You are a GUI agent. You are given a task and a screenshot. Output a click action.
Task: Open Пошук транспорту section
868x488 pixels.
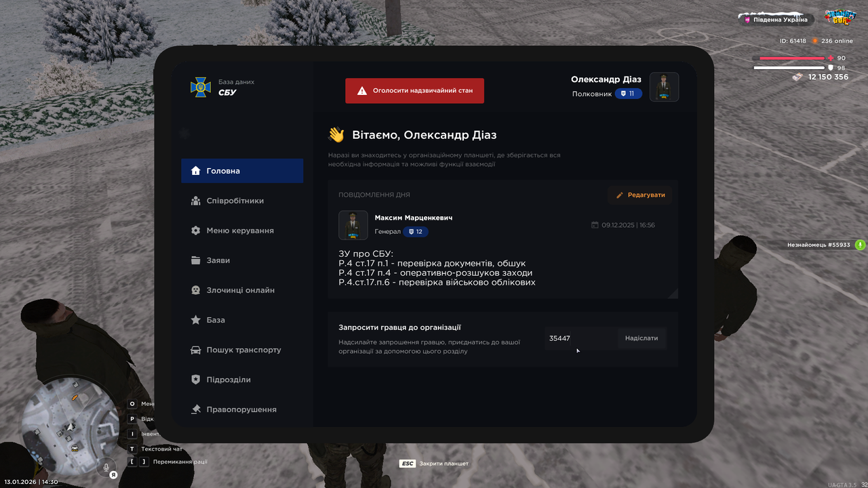click(x=242, y=350)
